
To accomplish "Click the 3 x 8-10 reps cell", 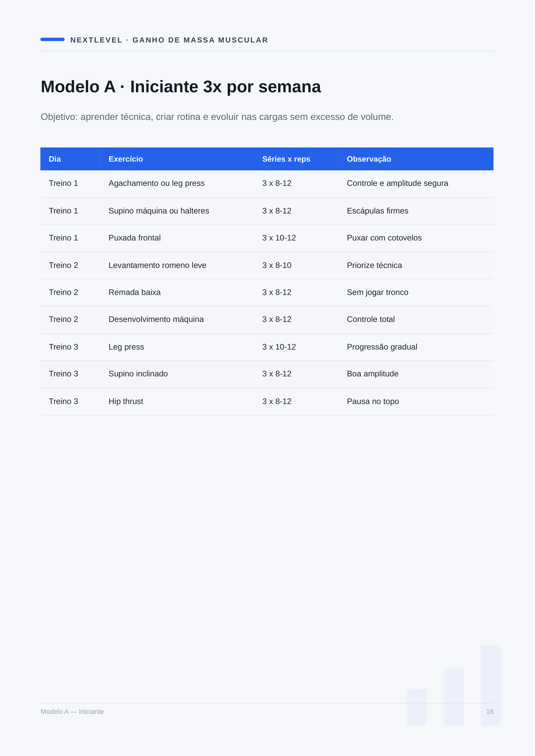I will coord(277,265).
